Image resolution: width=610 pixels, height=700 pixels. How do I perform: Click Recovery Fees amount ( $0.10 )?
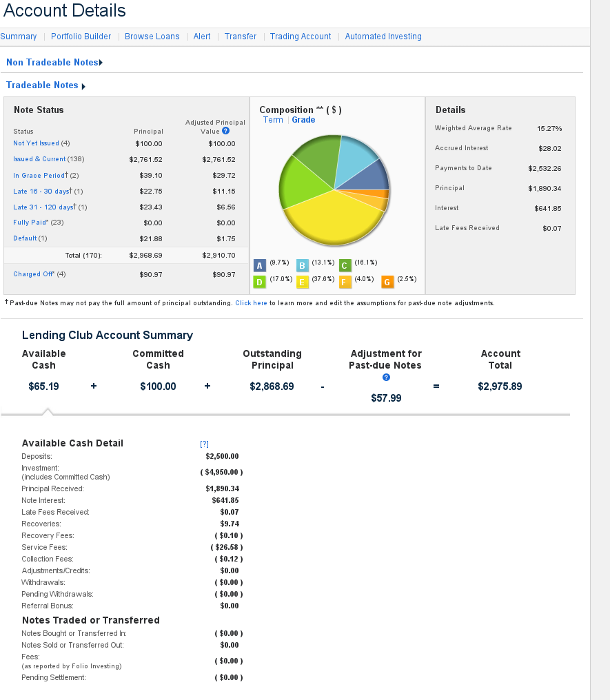pos(229,535)
